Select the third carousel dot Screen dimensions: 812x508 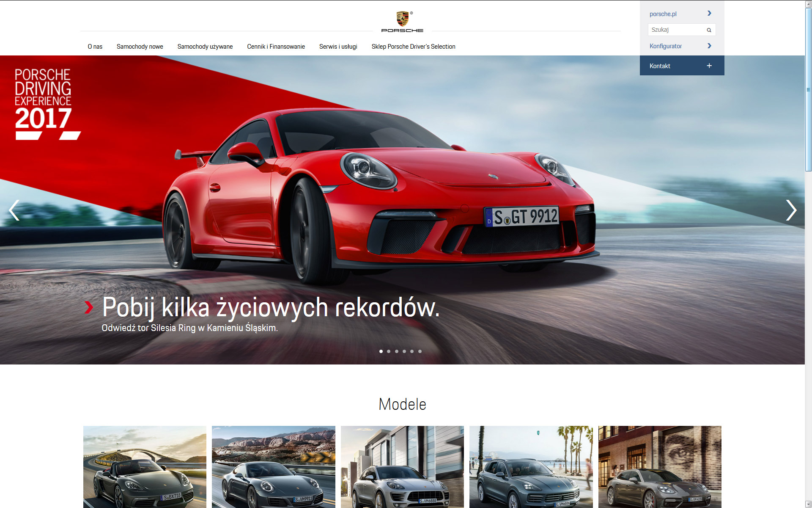[x=397, y=351]
